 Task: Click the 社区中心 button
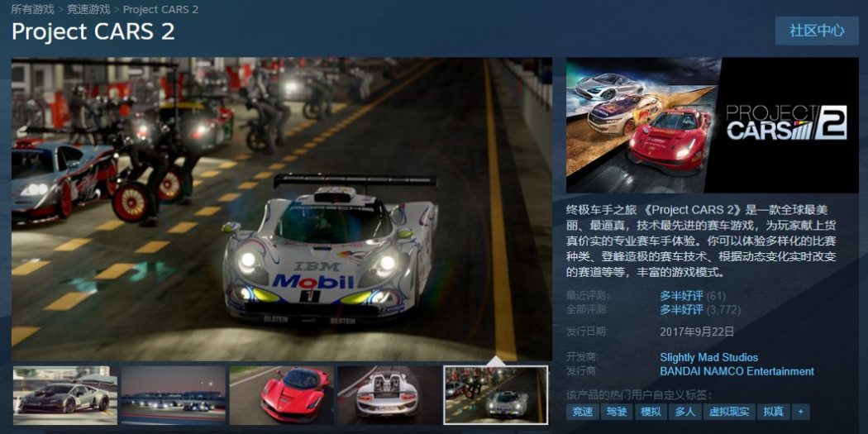pyautogui.click(x=817, y=31)
